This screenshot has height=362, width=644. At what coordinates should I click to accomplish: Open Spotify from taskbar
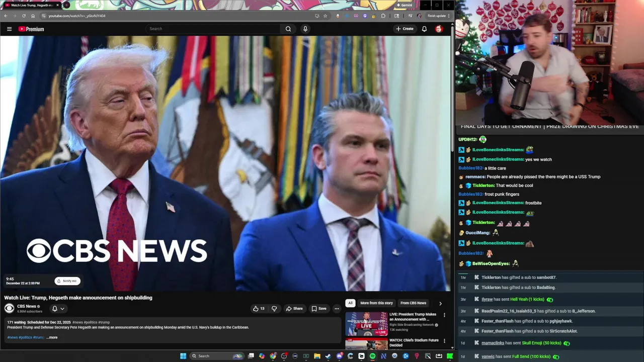372,356
